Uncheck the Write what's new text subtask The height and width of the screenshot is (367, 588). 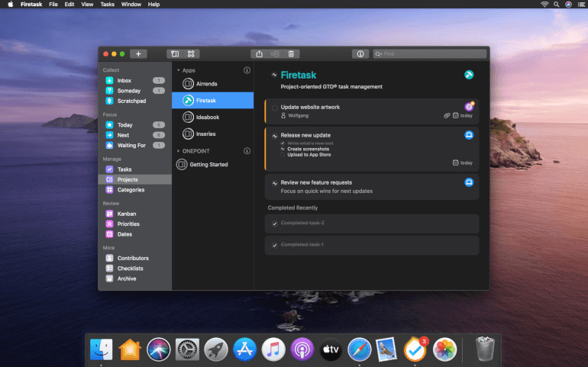283,143
